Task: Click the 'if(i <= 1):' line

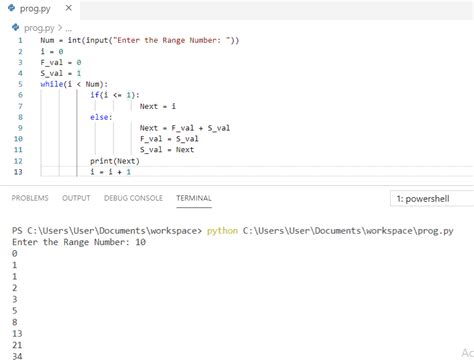Action: tap(115, 95)
